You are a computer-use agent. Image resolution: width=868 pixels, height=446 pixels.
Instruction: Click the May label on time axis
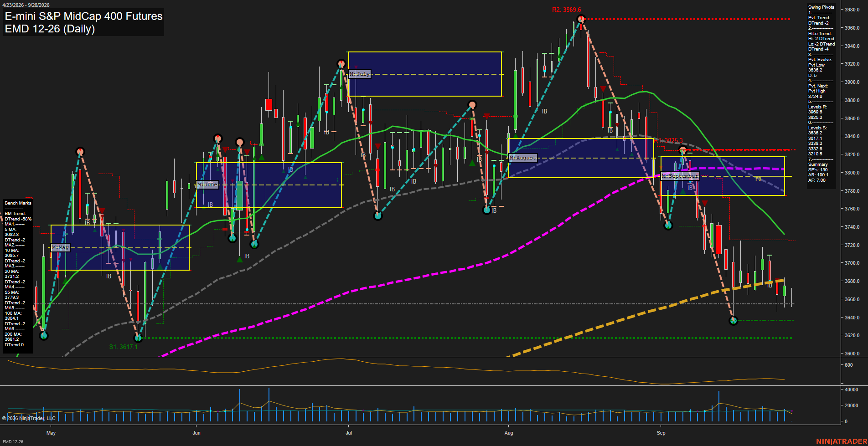51,433
